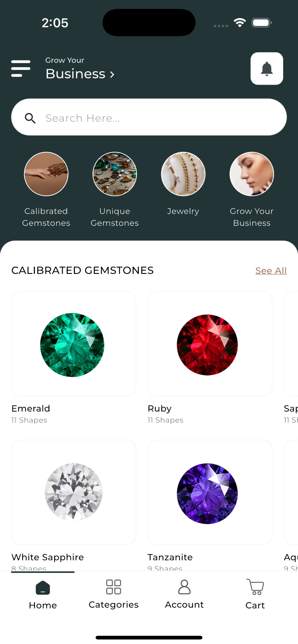Open Grow Your Business circle shortcut
298x644 pixels.
click(252, 174)
